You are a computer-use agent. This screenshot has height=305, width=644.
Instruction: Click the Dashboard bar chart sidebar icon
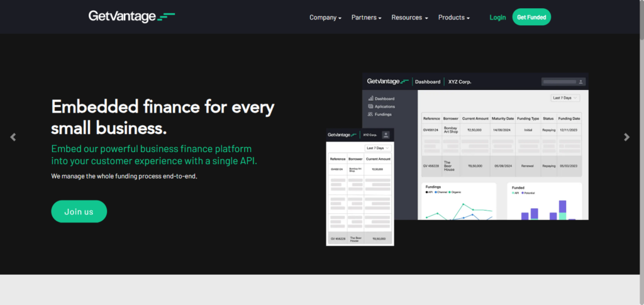coord(370,99)
